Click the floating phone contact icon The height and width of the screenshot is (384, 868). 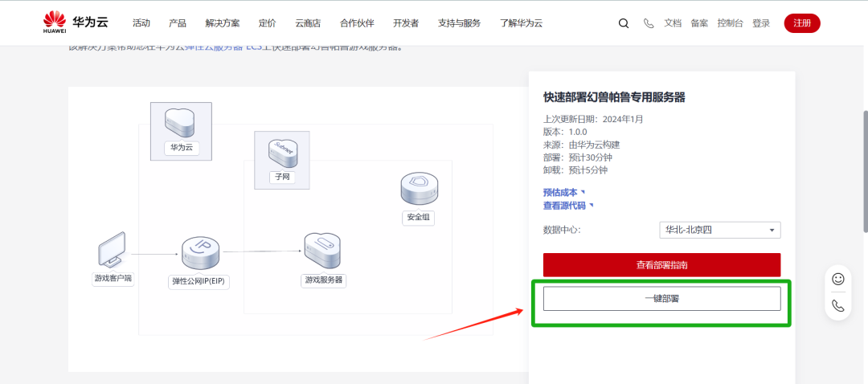tap(837, 306)
